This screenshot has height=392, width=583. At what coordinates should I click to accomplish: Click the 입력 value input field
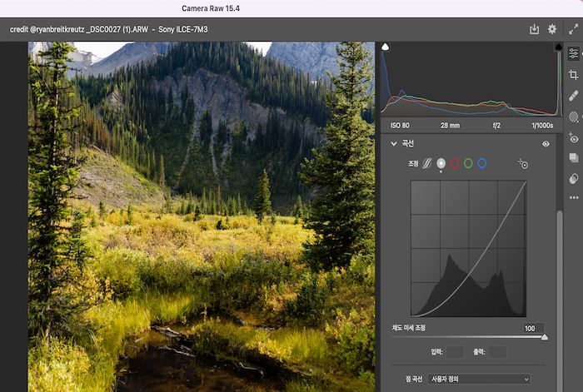pyautogui.click(x=455, y=351)
